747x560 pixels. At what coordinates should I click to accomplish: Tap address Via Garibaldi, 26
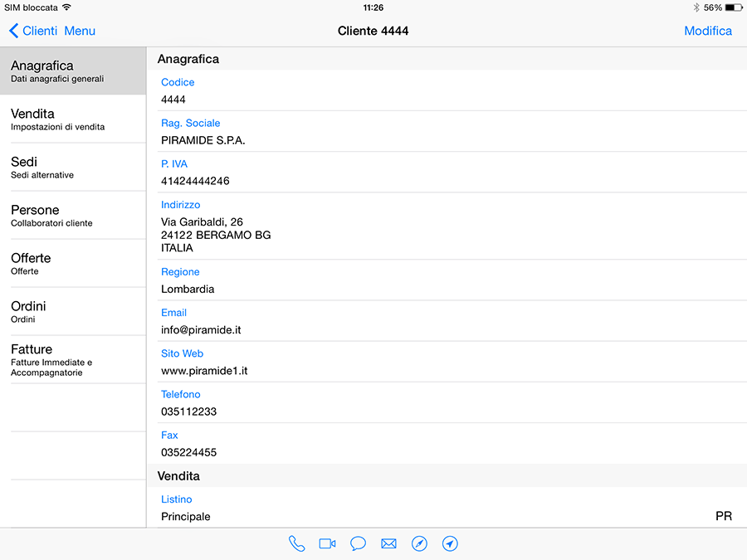tap(202, 222)
